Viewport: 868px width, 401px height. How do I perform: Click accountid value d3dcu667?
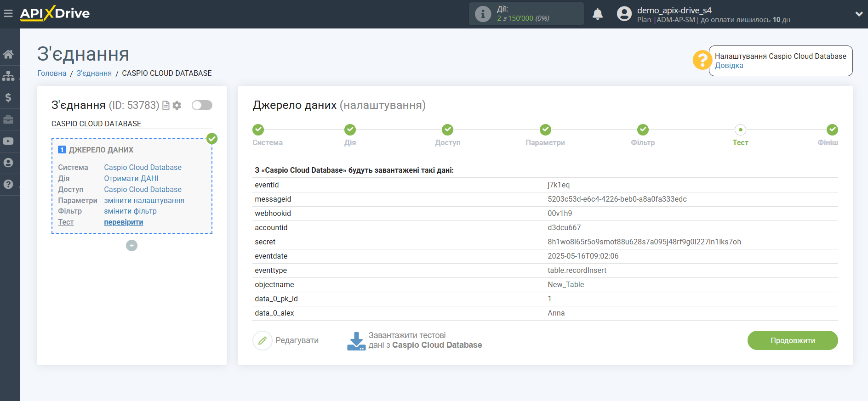(x=564, y=228)
